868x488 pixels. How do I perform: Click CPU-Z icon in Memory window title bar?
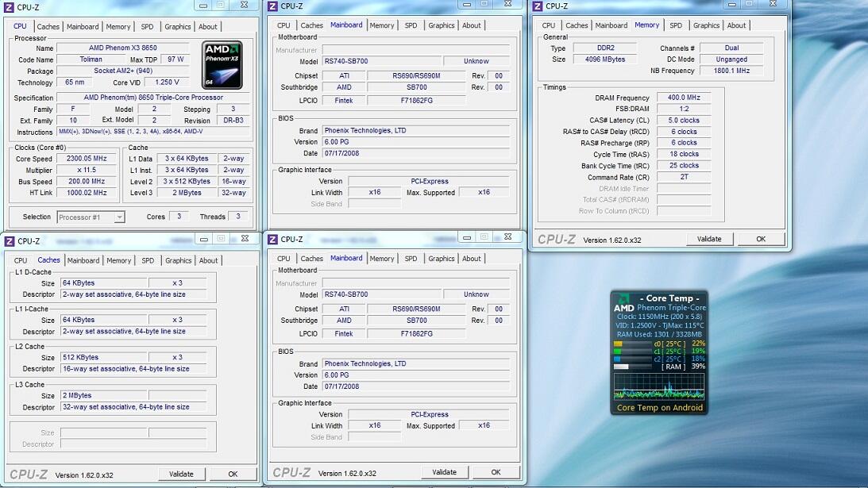537,6
